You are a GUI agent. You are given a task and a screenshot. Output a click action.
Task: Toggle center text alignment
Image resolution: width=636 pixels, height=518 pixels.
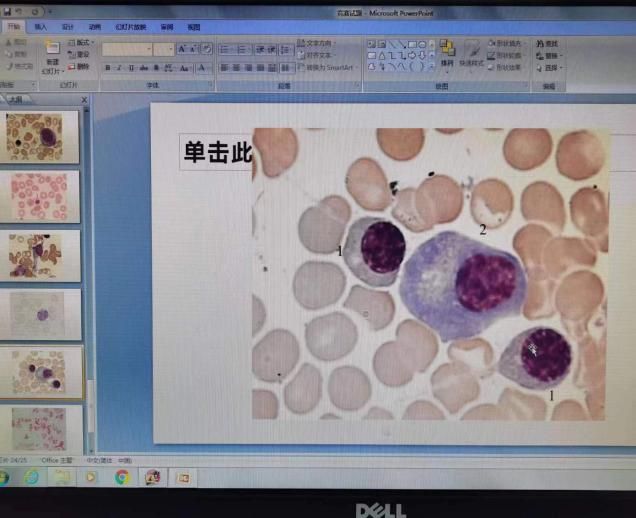(x=237, y=68)
